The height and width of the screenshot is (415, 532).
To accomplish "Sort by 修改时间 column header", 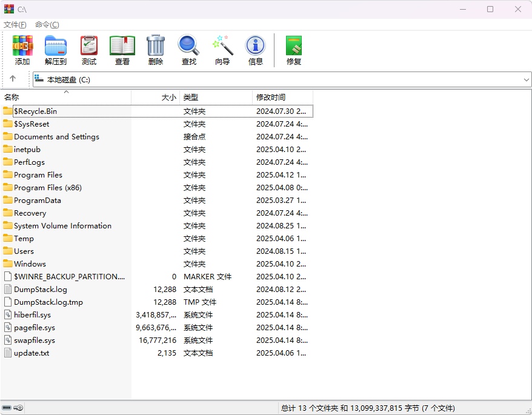I will 282,97.
